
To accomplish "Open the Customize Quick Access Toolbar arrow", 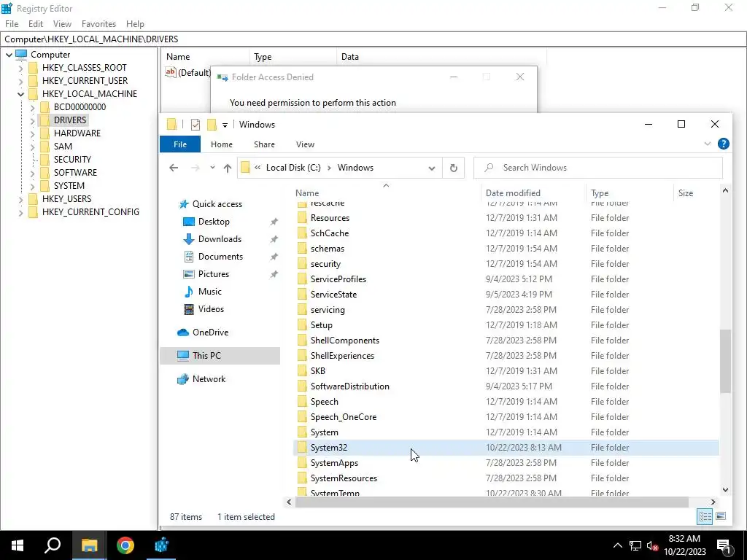I will 225,125.
